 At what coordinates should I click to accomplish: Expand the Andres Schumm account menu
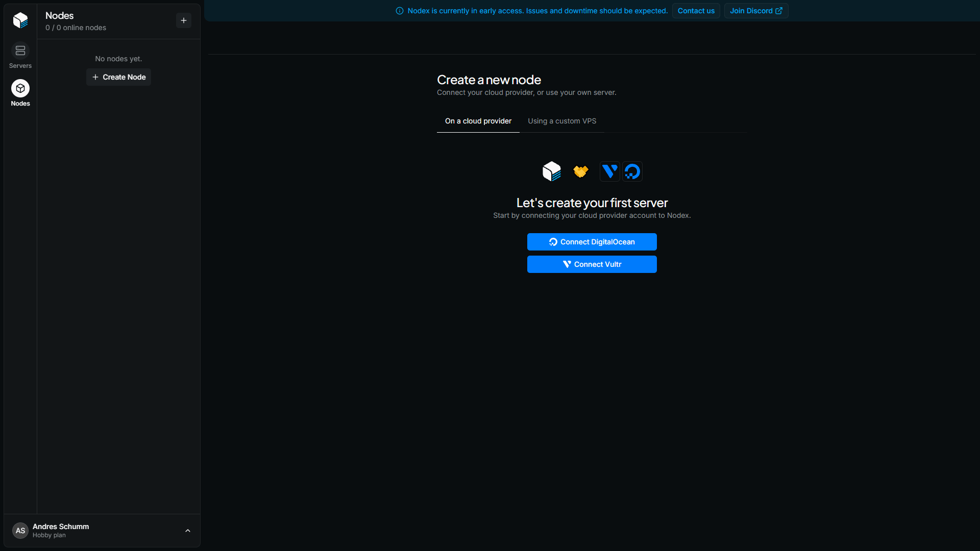click(188, 531)
